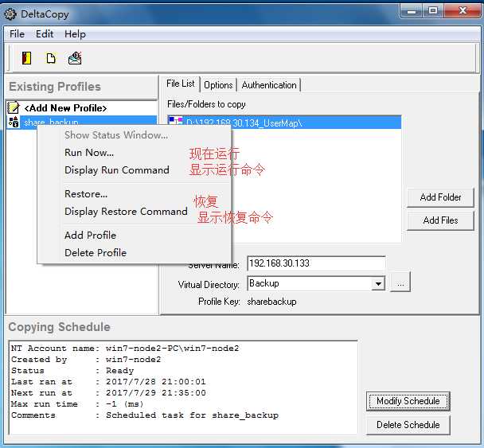Switch to the Authentication tab

point(269,85)
